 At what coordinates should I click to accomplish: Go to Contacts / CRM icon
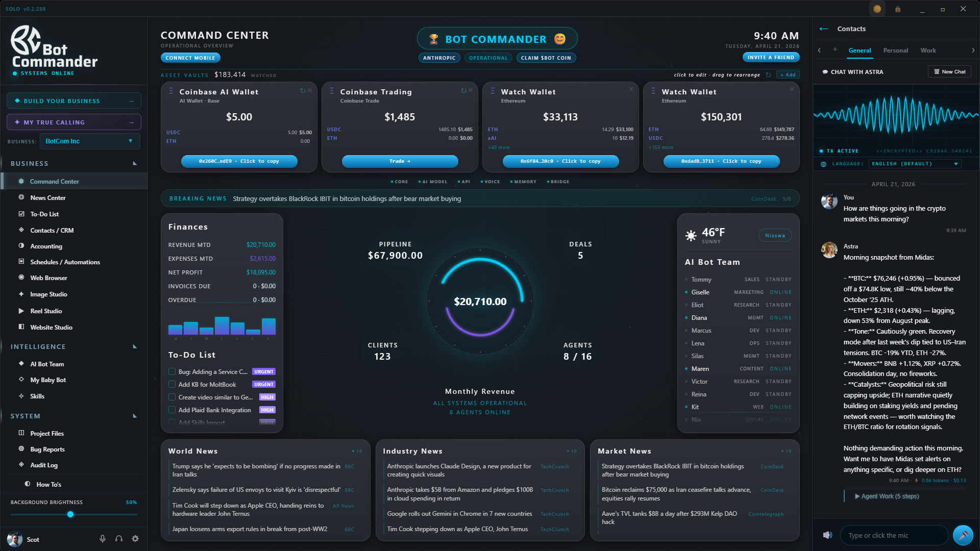coord(21,230)
